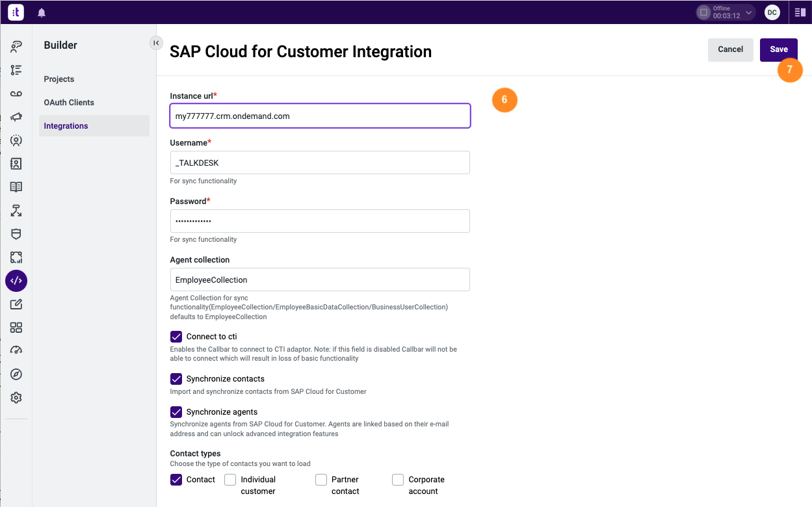Collapse the Builder side panel
The width and height of the screenshot is (812, 507).
click(156, 43)
